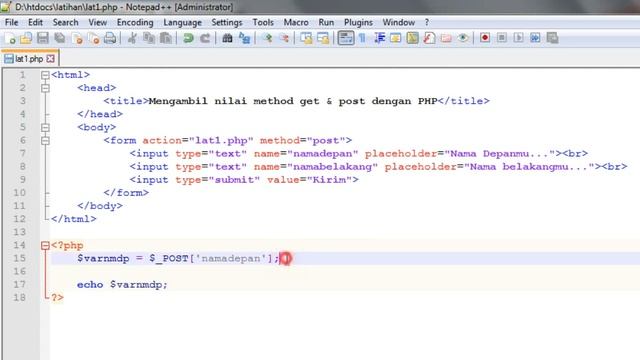Collapse the form fold on line 6
Image resolution: width=640 pixels, height=360 pixels.
(x=45, y=140)
